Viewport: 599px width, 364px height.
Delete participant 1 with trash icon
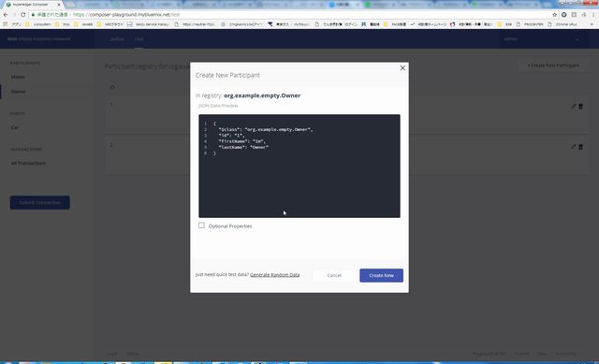click(x=580, y=106)
